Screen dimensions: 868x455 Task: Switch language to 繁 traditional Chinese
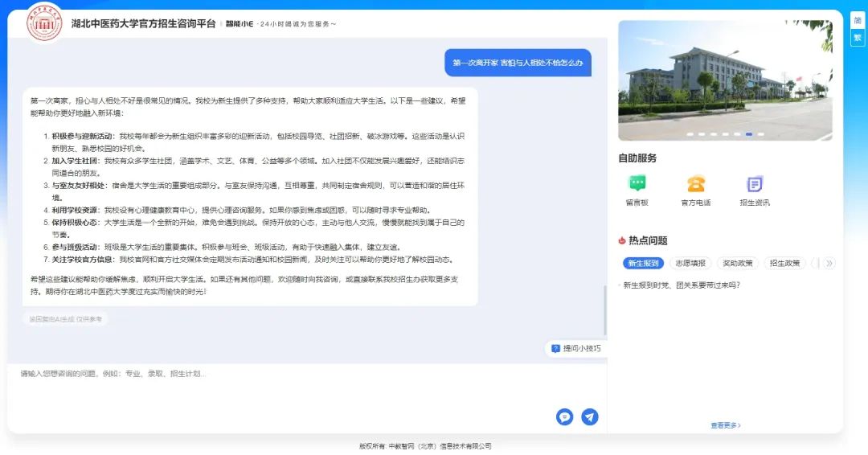coord(858,37)
